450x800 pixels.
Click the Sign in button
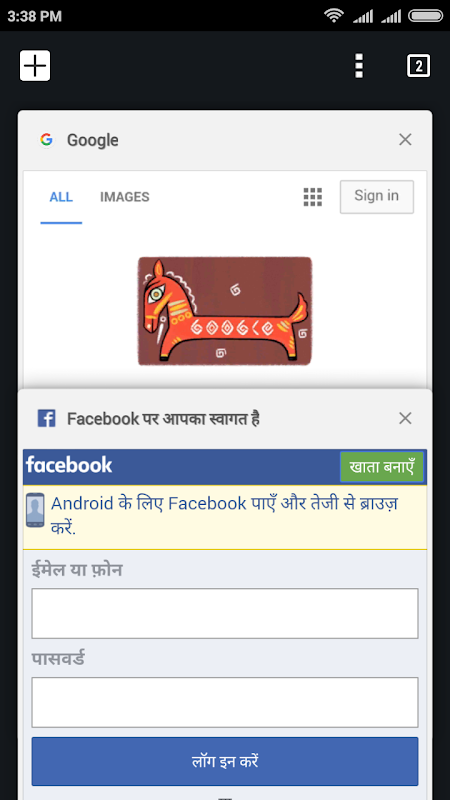coord(377,196)
